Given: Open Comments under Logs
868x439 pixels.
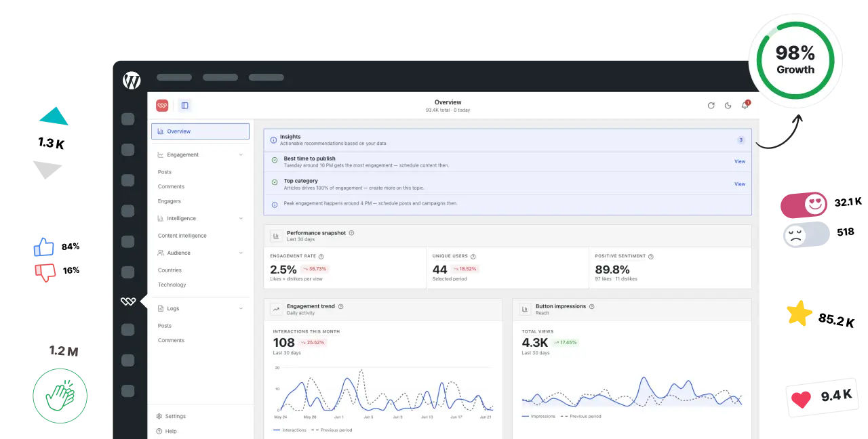Looking at the screenshot, I should point(171,340).
